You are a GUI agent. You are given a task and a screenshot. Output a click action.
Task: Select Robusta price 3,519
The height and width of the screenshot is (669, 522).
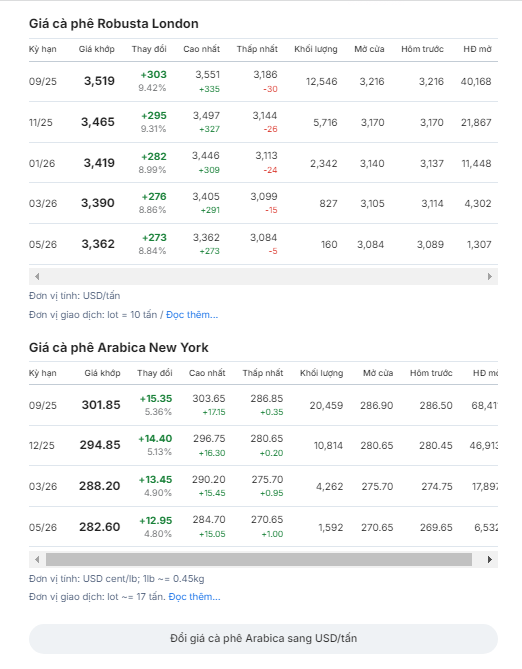tap(99, 81)
